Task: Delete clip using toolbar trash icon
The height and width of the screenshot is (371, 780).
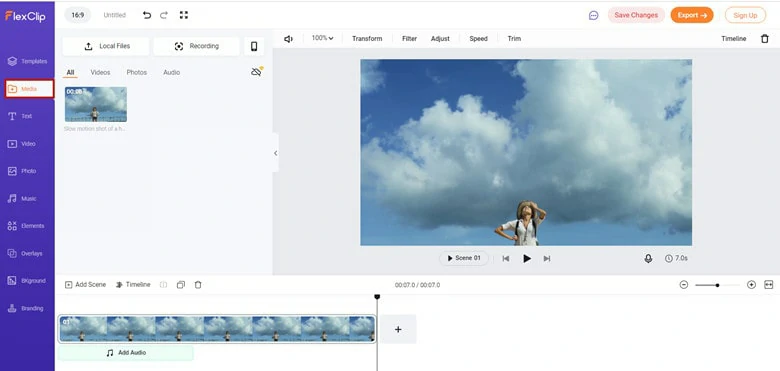Action: (765, 39)
